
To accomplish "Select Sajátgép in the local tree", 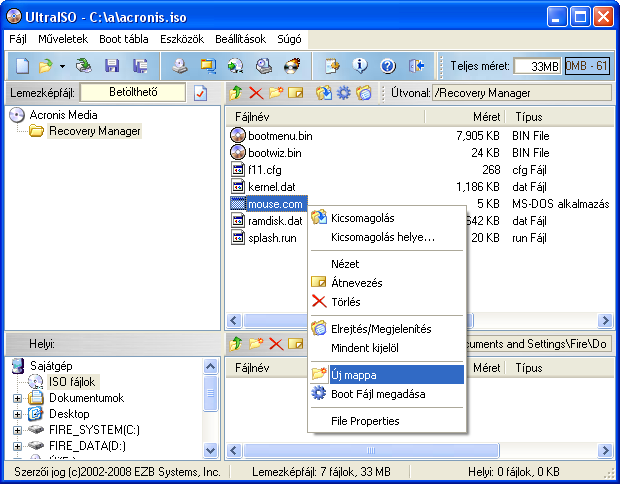I will (51, 366).
